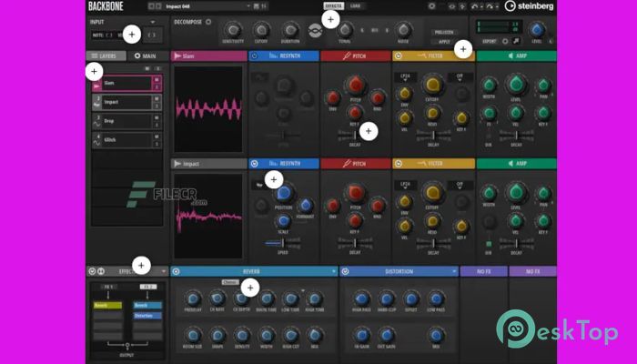Click the Steinberg logo
This screenshot has width=637, height=364.
[x=530, y=5]
